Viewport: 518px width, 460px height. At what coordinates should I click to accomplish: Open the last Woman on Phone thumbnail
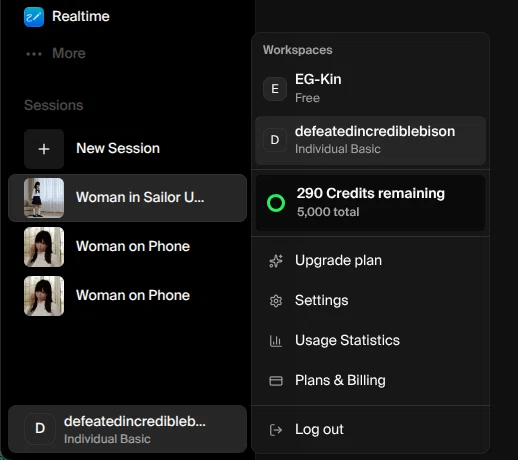tap(44, 296)
